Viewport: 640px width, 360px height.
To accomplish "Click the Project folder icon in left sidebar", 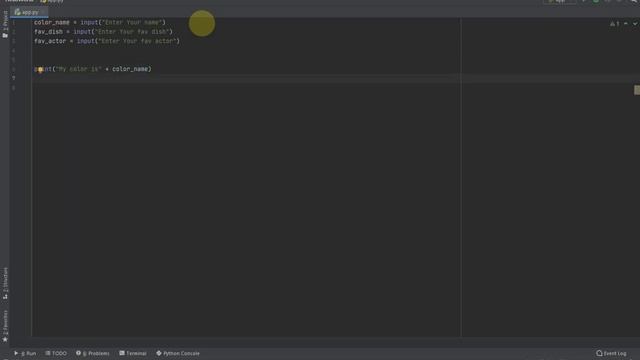I will pyautogui.click(x=5, y=36).
